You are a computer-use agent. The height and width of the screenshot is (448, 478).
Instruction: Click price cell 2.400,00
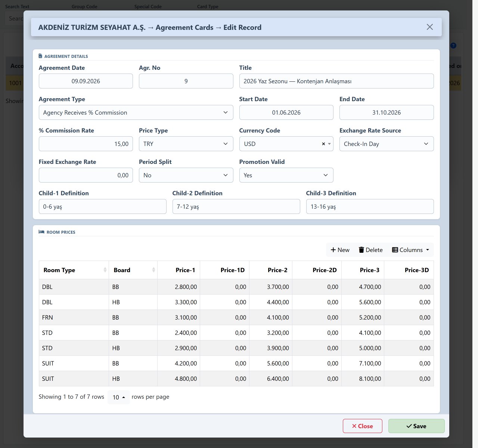[x=179, y=333]
